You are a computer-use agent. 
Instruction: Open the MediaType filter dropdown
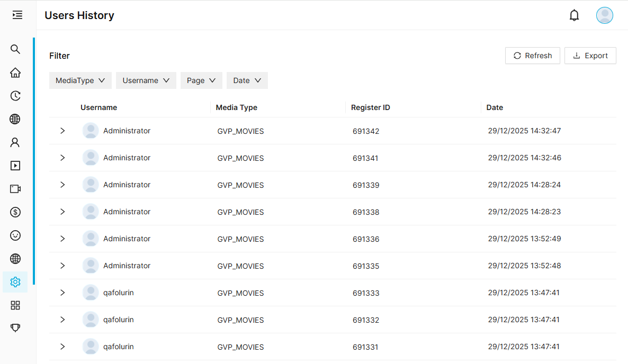point(80,80)
